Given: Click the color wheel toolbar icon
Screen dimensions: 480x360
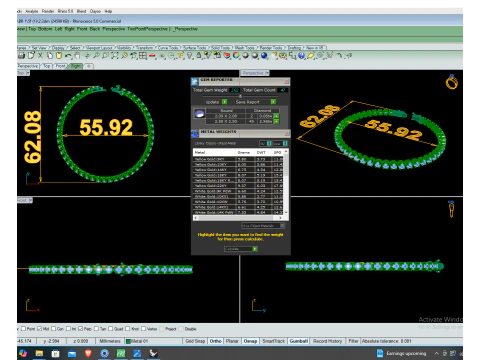Looking at the screenshot, I should [x=236, y=56].
